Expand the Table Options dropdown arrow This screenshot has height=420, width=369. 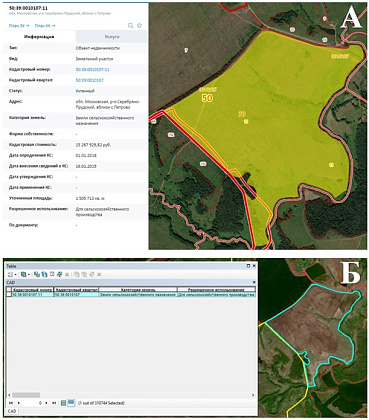point(15,274)
